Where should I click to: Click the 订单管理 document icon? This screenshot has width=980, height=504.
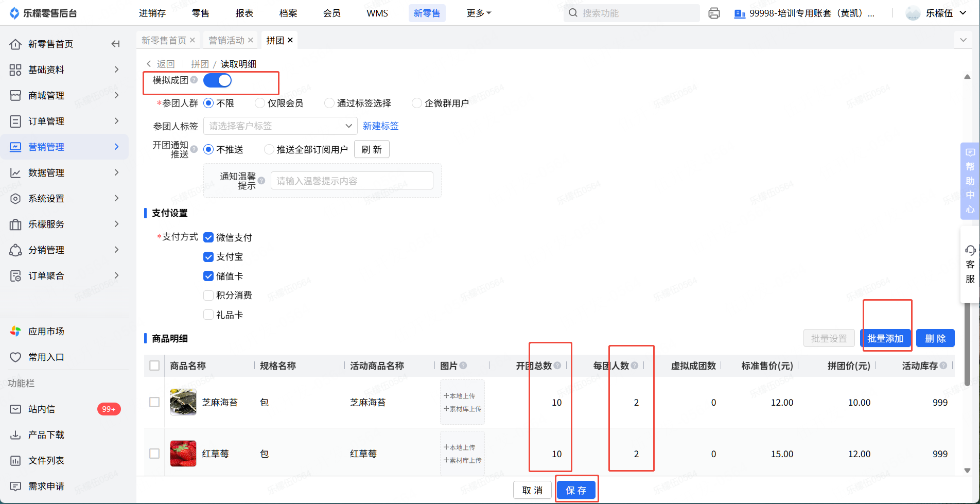[x=15, y=121]
